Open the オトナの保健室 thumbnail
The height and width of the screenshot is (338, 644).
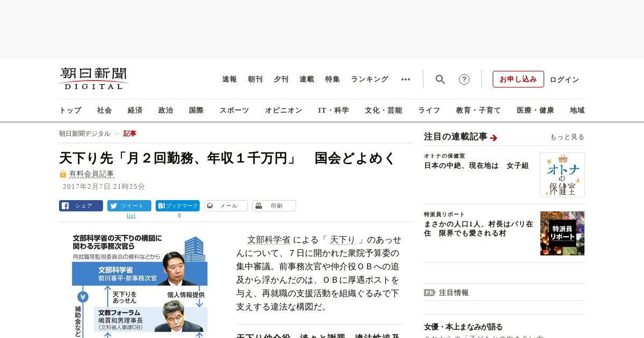tap(562, 175)
